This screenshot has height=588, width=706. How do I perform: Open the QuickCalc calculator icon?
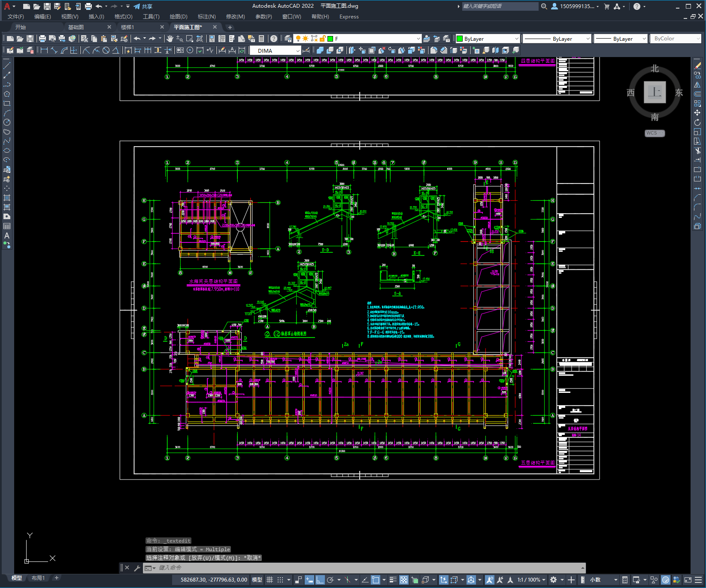pyautogui.click(x=261, y=39)
